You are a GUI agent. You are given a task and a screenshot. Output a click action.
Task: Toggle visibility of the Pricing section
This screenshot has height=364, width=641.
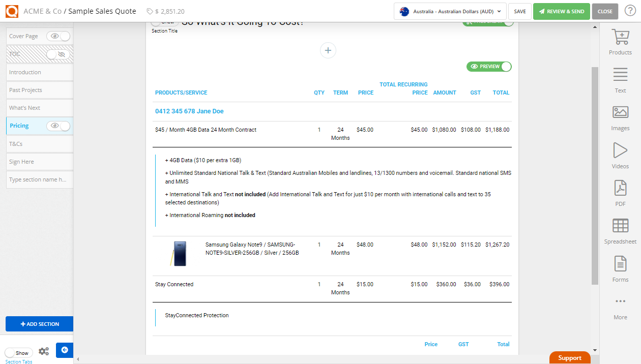(59, 125)
